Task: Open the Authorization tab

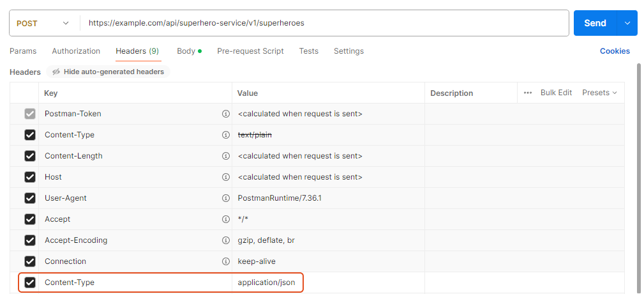Action: (x=76, y=51)
